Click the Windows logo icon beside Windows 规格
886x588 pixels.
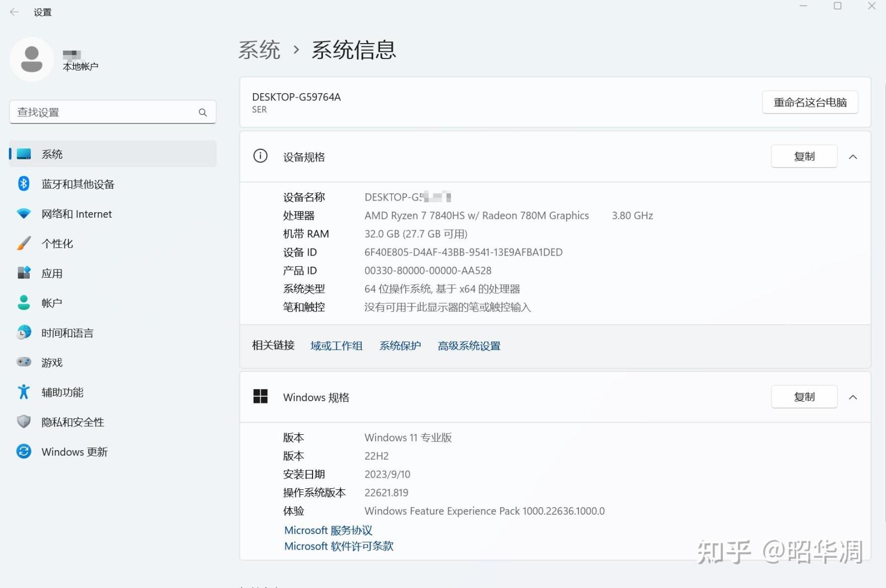[x=260, y=396]
